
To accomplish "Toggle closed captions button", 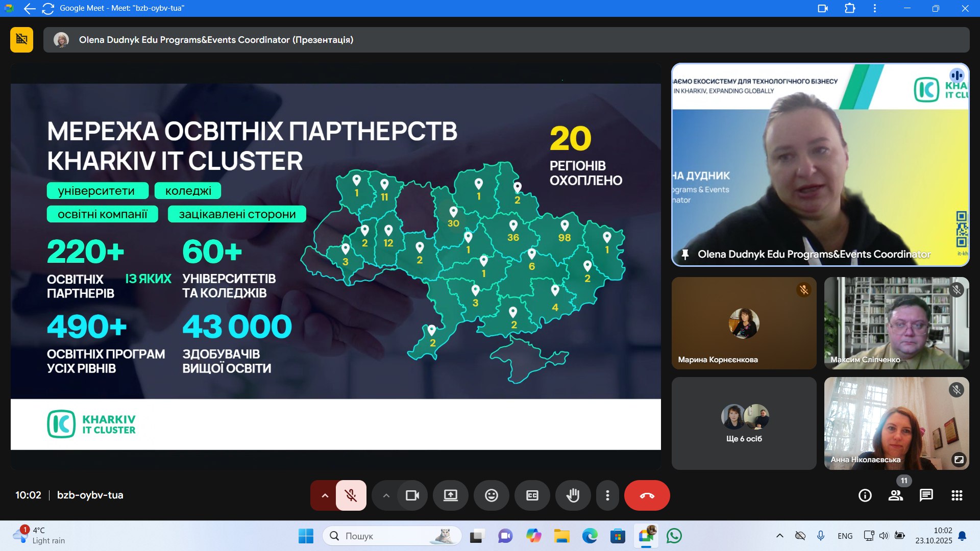I will [x=532, y=495].
